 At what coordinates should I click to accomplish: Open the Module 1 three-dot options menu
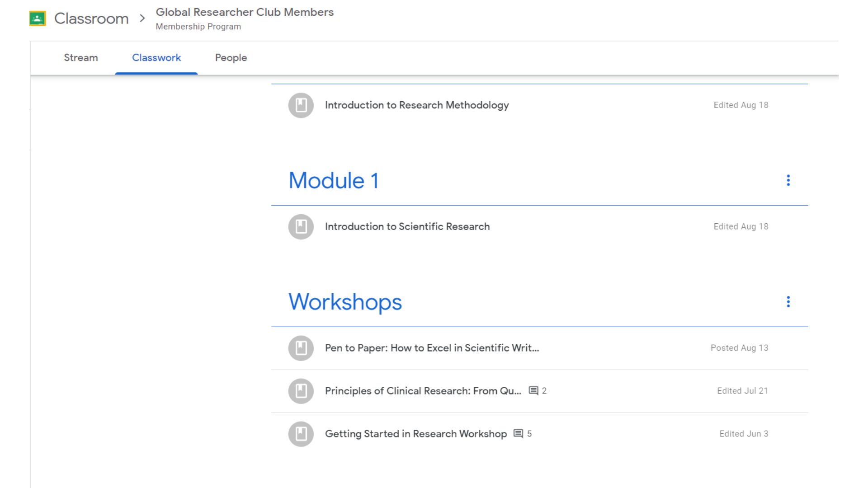(788, 181)
